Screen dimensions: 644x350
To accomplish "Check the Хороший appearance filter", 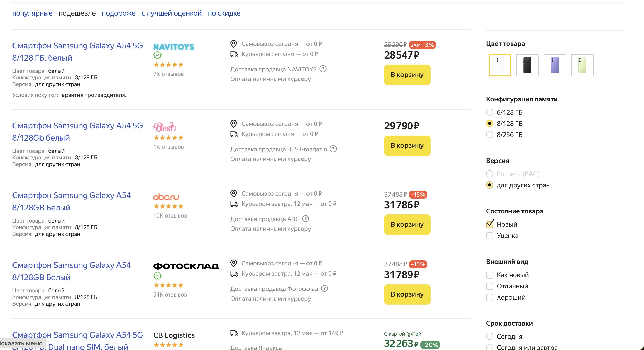I will [490, 297].
